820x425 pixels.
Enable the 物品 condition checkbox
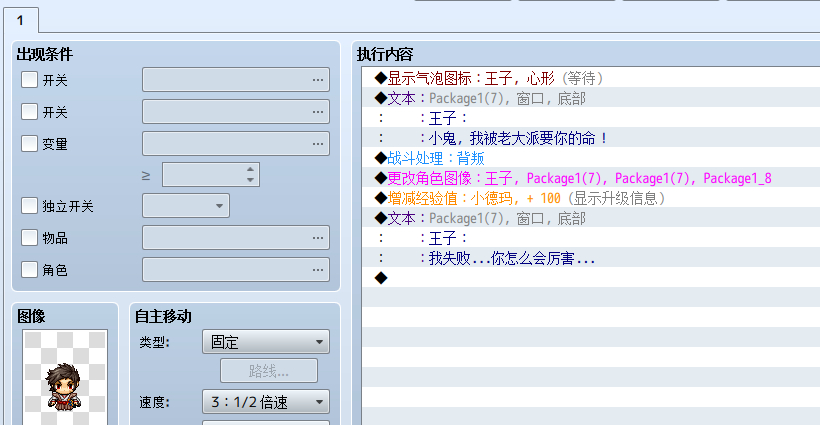point(29,238)
